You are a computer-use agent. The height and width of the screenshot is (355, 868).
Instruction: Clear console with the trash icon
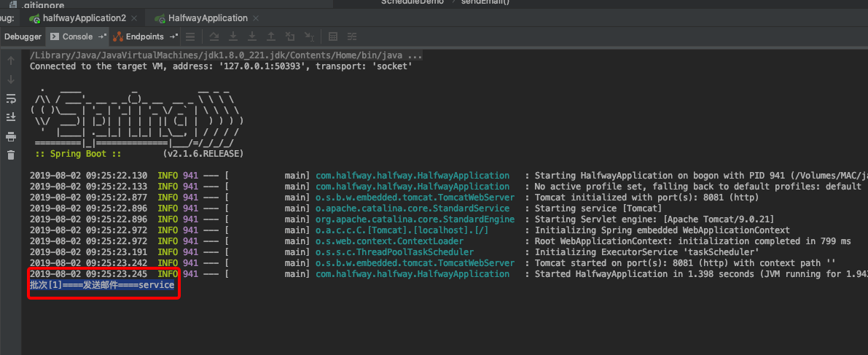pos(11,155)
